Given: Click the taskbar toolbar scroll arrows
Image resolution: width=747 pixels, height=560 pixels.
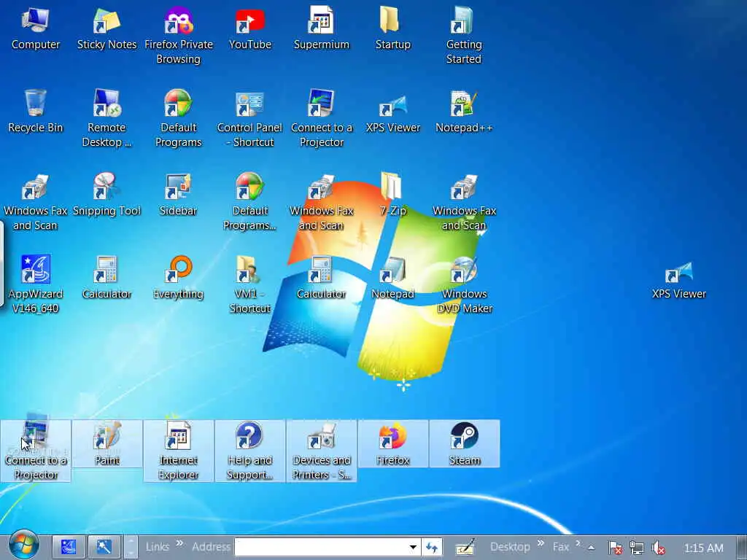Looking at the screenshot, I should click(x=131, y=547).
